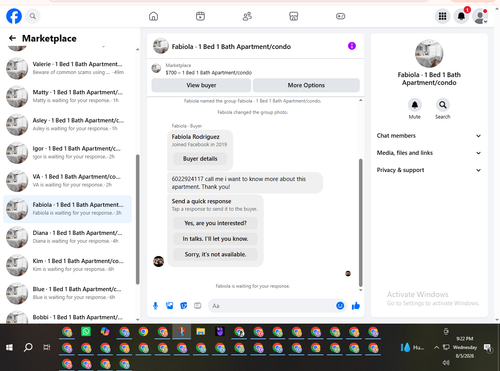The height and width of the screenshot is (371, 500).
Task: Open the Asley conversation
Action: [x=67, y=124]
